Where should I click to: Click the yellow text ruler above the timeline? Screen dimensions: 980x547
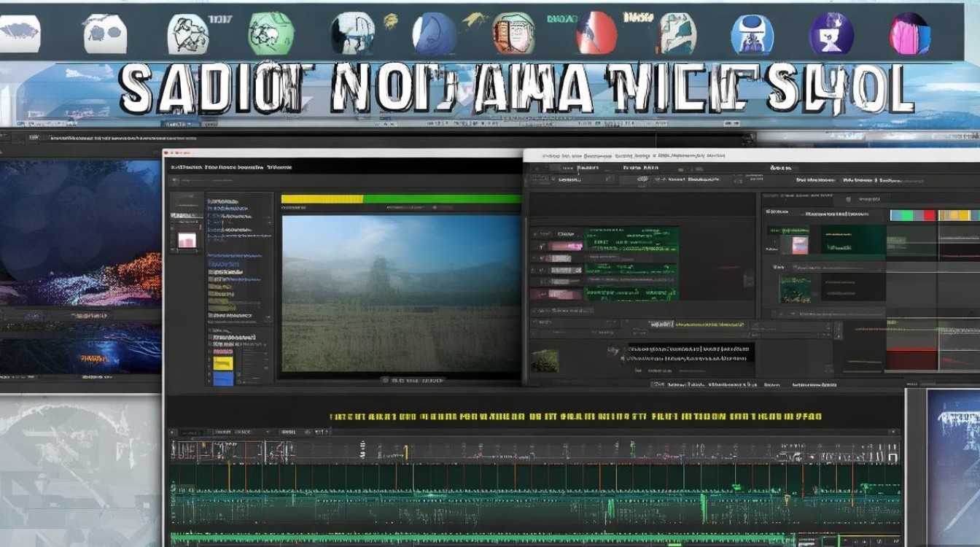[576, 417]
